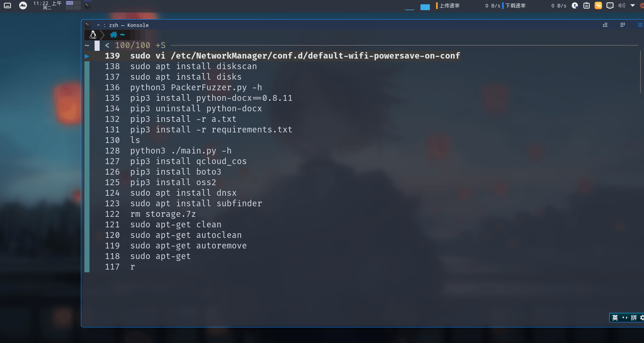This screenshot has height=343, width=644.
Task: Select 'sudo apt-get autoremove' entry
Action: click(x=175, y=246)
